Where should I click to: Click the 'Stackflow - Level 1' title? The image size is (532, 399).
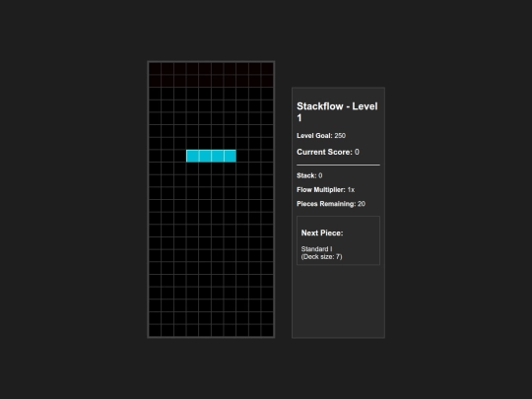(x=337, y=111)
